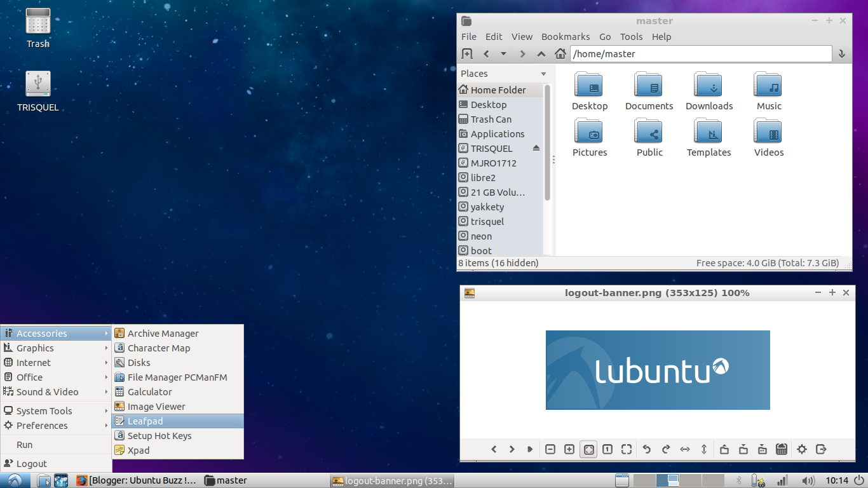
Task: Toggle fit-to-window zoom mode
Action: [588, 449]
